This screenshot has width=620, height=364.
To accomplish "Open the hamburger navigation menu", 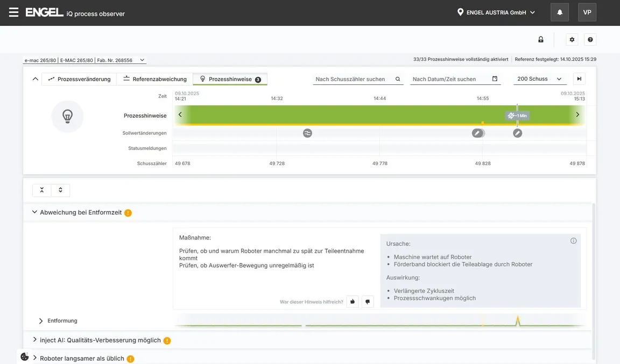I will click(x=13, y=12).
